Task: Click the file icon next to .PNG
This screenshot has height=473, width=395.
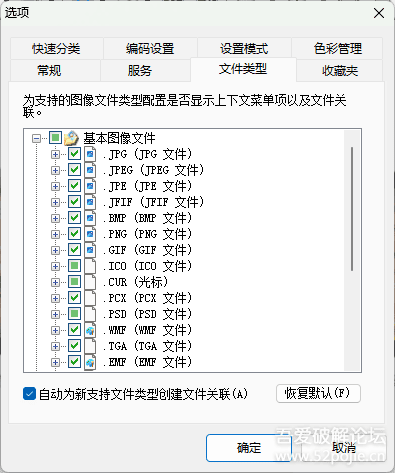Action: pos(90,234)
